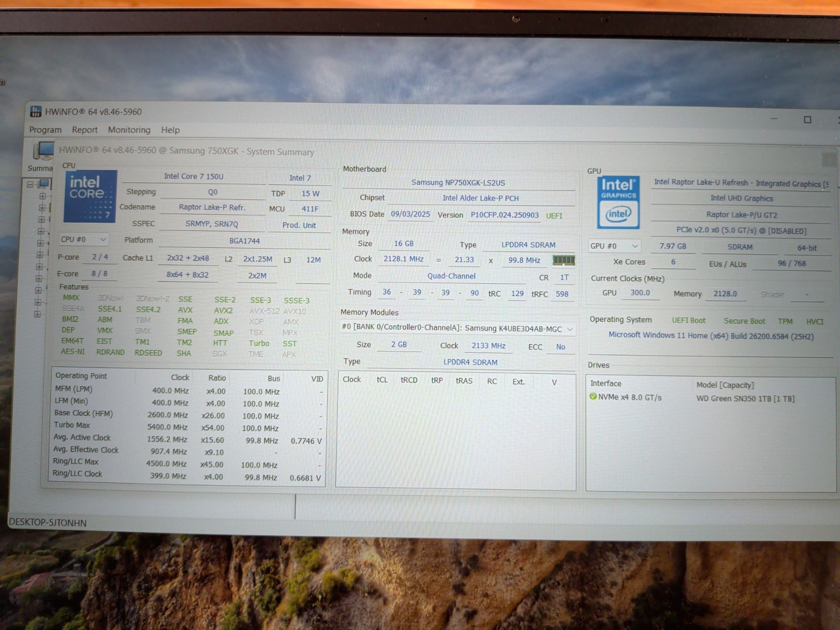Click the green check icon beside NVMe drive

593,396
